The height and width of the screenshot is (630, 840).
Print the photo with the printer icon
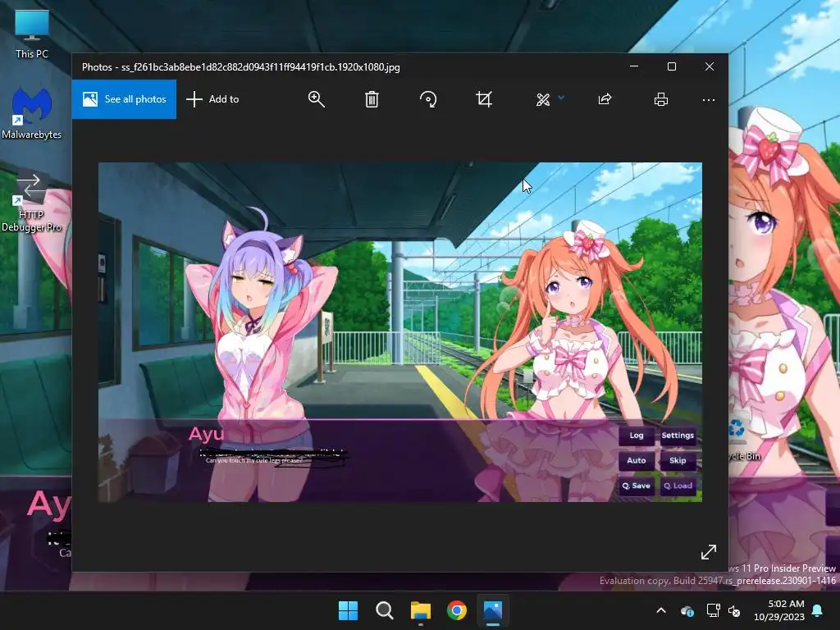click(x=661, y=99)
